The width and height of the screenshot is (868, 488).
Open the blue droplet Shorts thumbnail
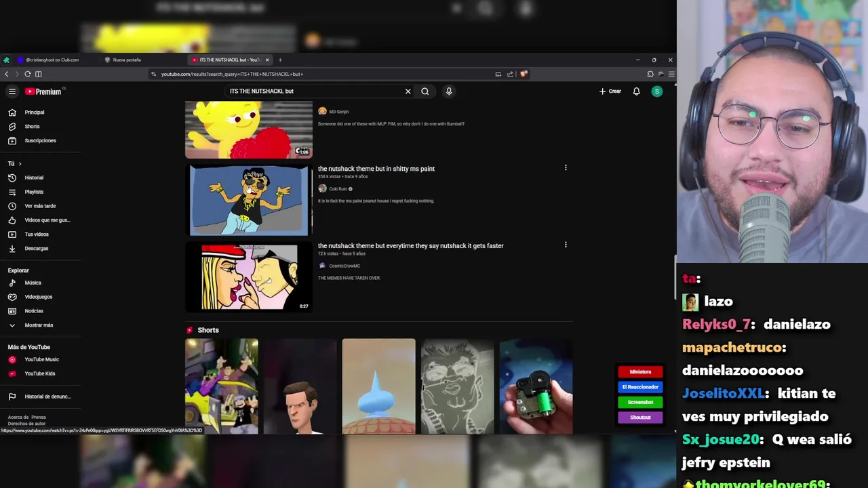coord(378,386)
